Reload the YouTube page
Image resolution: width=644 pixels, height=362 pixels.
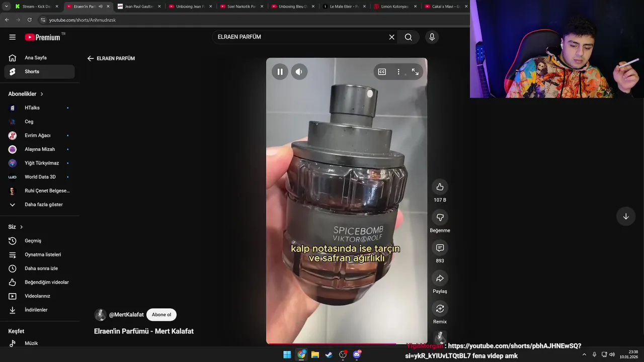[29, 20]
